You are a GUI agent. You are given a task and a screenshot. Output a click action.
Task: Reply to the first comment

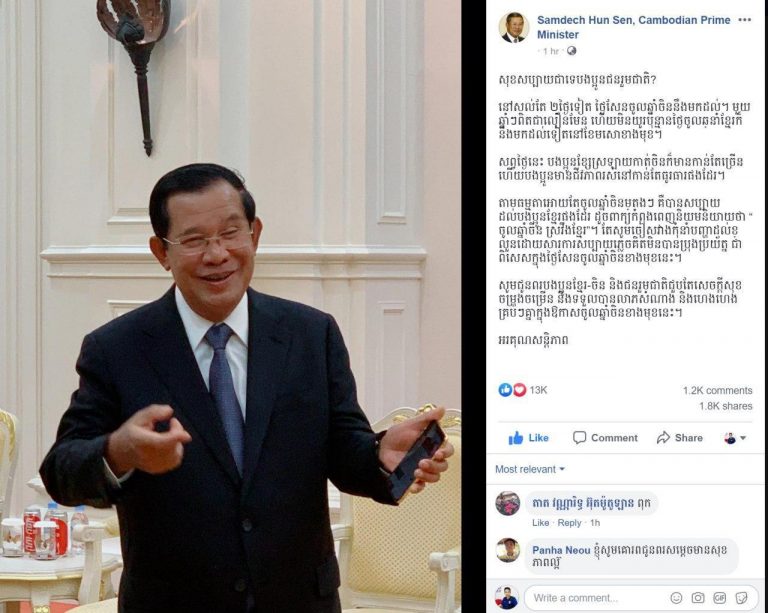(569, 523)
